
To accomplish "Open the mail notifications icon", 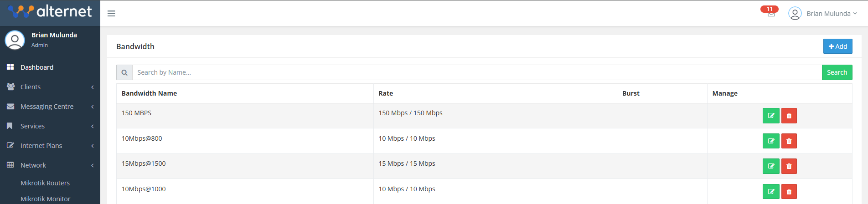I will tap(771, 14).
